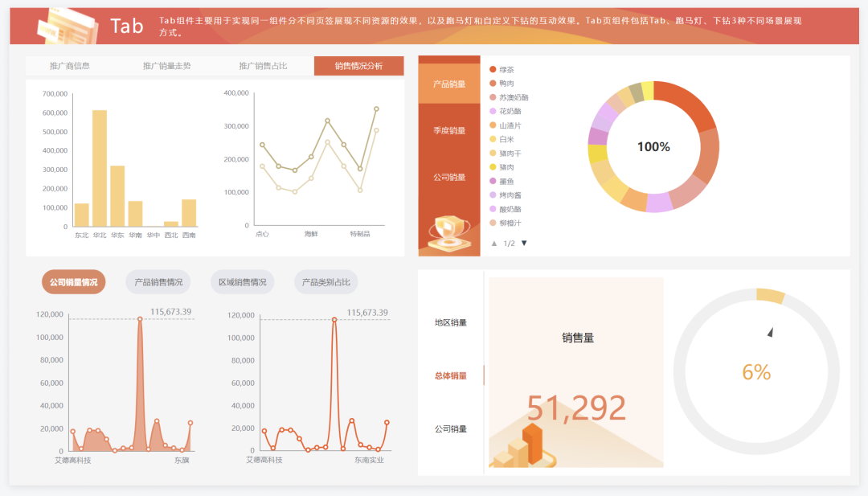Click the 6% gauge value

pos(757,372)
